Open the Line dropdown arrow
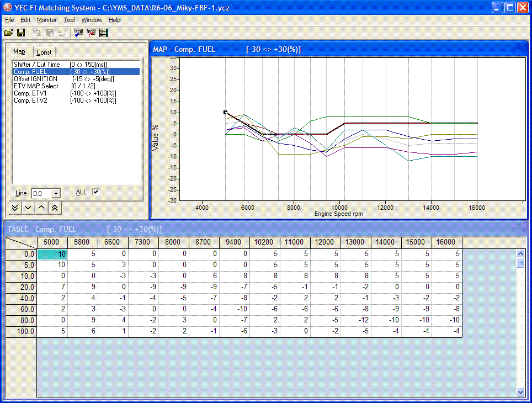The width and height of the screenshot is (532, 403). tap(56, 194)
